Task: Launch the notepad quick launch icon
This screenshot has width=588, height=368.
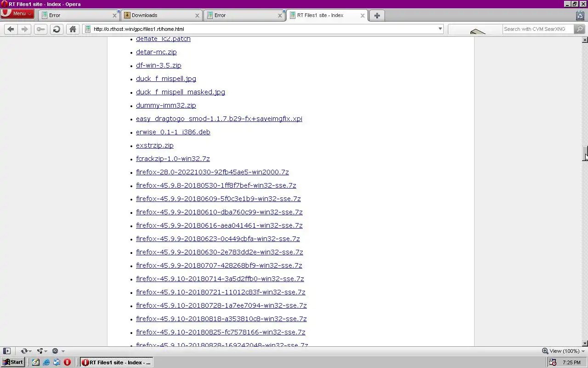Action: [36, 362]
